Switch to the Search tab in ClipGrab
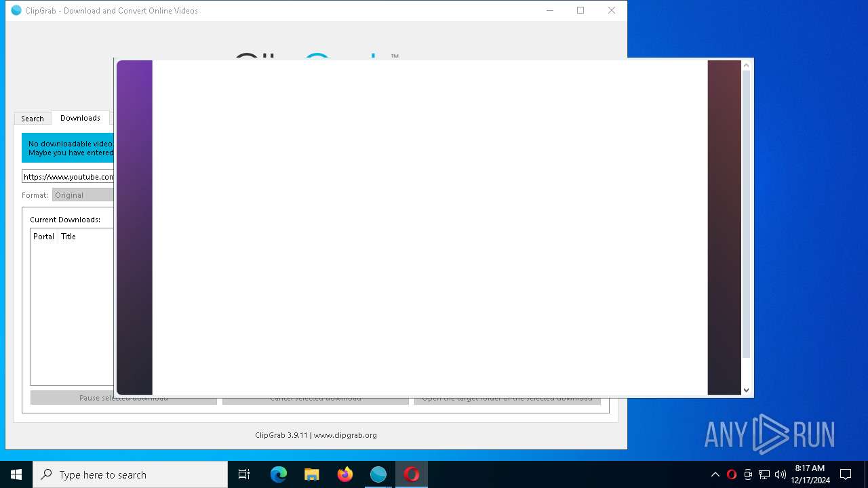The image size is (868, 488). [33, 119]
